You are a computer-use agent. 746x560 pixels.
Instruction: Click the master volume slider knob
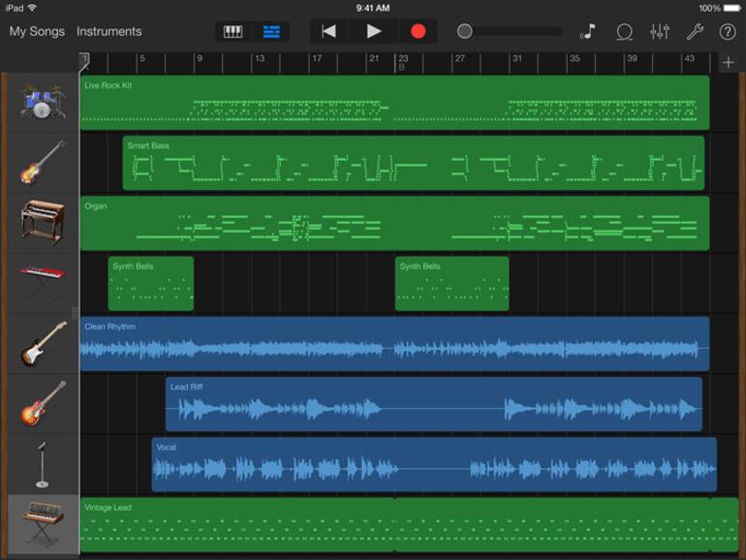point(465,31)
